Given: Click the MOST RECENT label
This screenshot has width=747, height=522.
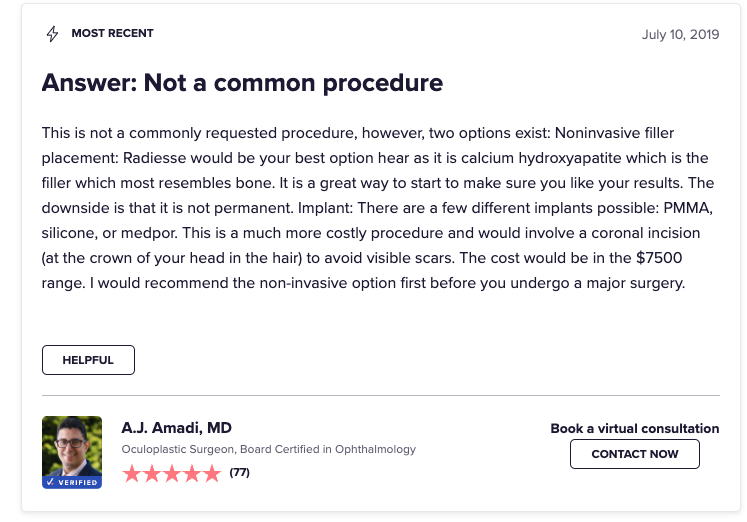Looking at the screenshot, I should pos(112,33).
